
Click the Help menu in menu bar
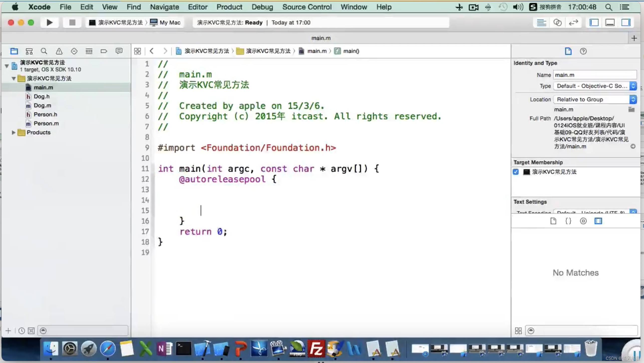tap(383, 7)
